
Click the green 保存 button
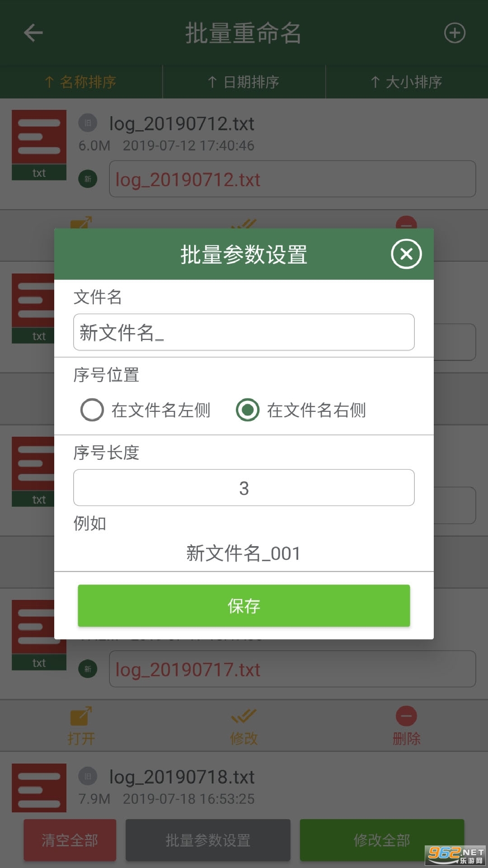pyautogui.click(x=244, y=606)
